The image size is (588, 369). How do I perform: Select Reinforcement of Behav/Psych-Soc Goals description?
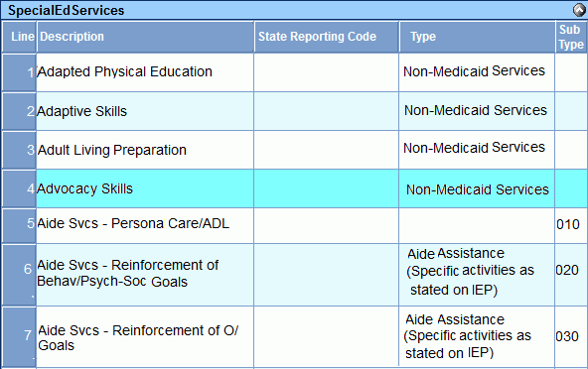[x=127, y=273]
